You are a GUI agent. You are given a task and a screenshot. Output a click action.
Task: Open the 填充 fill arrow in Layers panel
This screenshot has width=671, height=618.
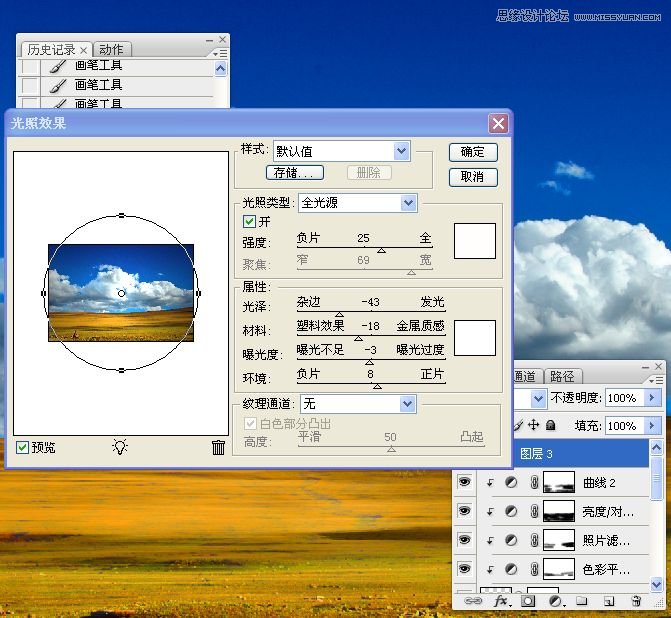653,425
